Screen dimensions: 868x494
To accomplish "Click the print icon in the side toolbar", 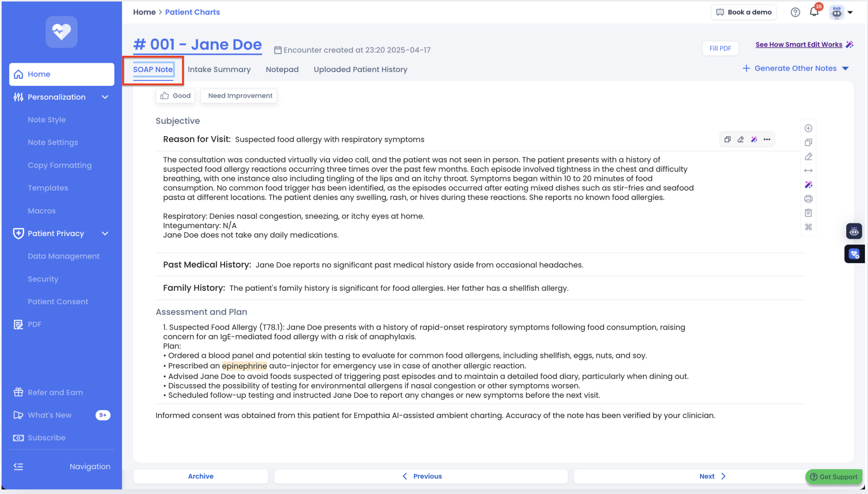I will [x=808, y=199].
